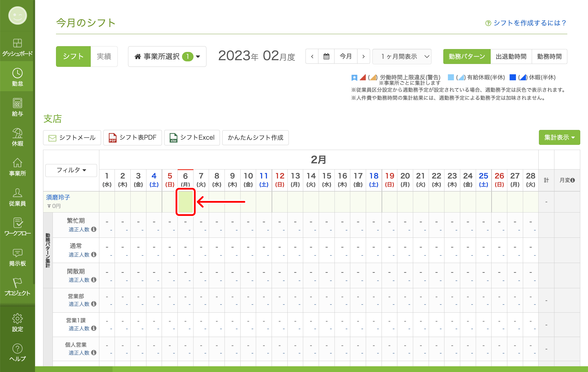The height and width of the screenshot is (372, 588).
Task: Click highlighted shift cell for February 6
Action: 185,202
